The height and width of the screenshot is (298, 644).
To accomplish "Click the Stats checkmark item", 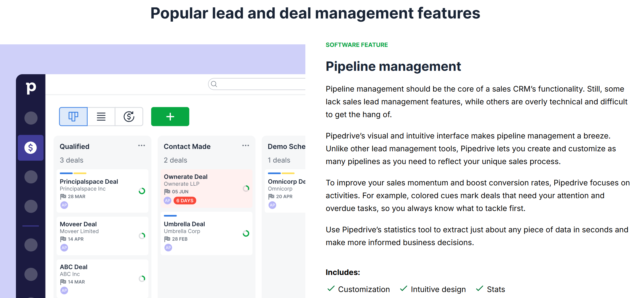I will pos(490,289).
